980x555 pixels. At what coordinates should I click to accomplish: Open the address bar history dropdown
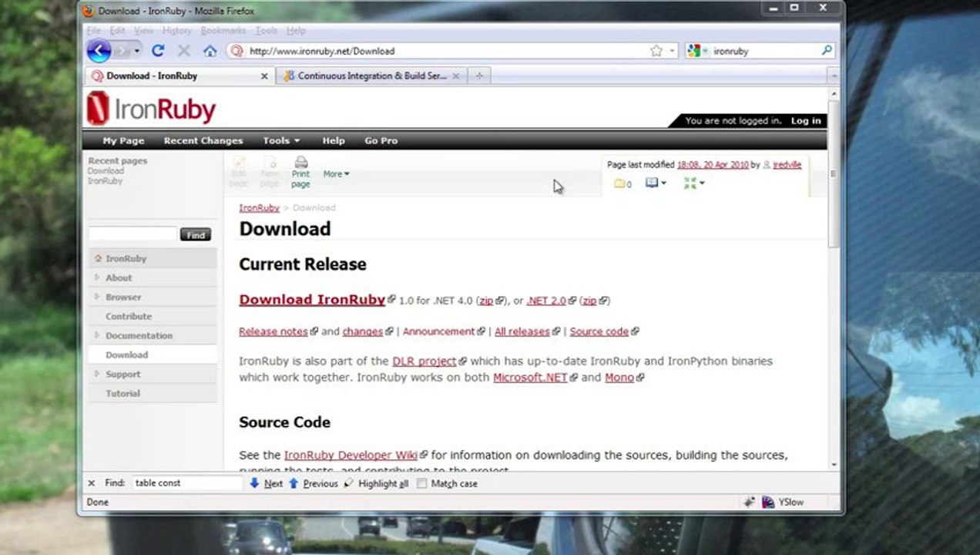671,51
